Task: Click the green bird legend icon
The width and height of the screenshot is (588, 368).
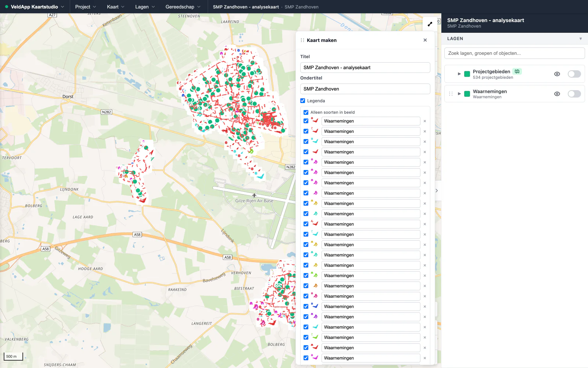Action: (x=315, y=275)
